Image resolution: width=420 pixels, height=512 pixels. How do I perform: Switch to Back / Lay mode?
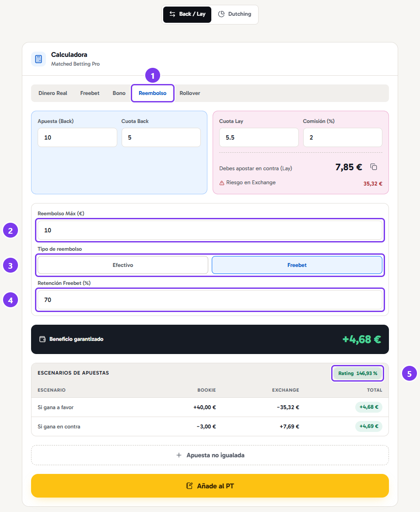click(187, 14)
